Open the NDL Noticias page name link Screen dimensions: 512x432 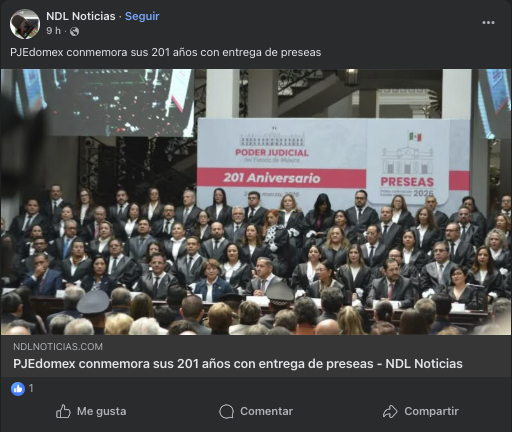[x=81, y=16]
